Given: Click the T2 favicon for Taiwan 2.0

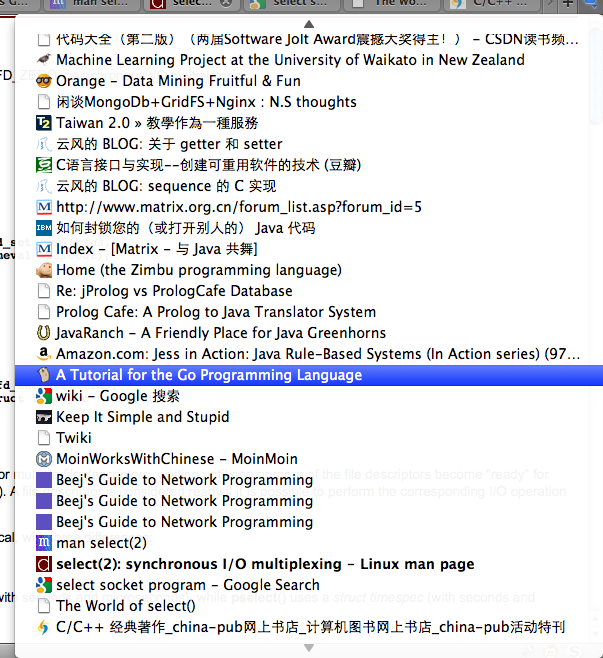Looking at the screenshot, I should (x=44, y=123).
